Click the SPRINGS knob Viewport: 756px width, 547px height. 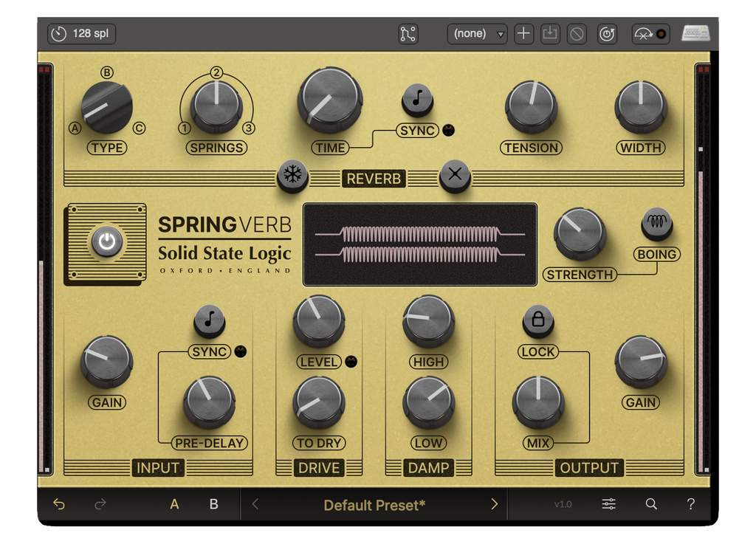tap(216, 107)
